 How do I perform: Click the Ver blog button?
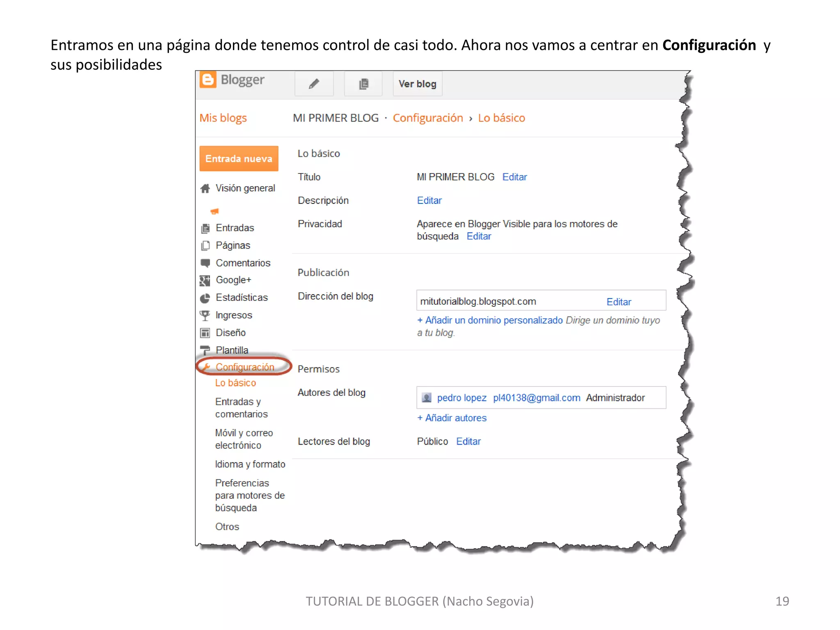418,84
